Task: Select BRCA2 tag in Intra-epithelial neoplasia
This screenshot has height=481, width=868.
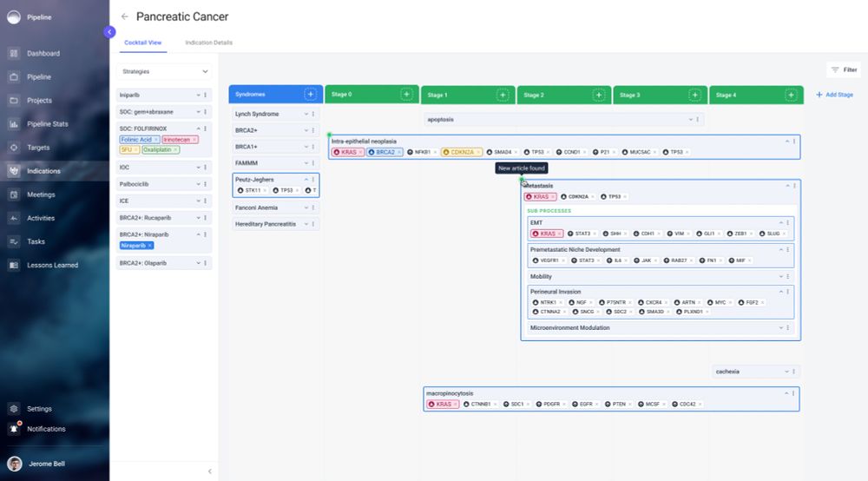Action: (385, 152)
